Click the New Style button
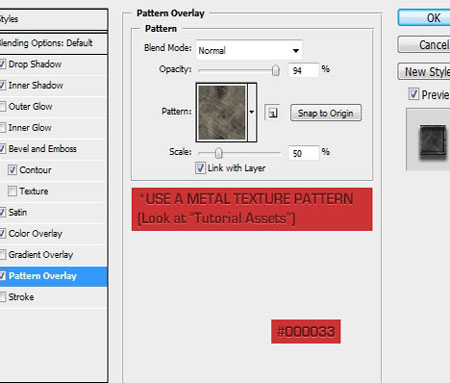450x383 pixels. (424, 72)
